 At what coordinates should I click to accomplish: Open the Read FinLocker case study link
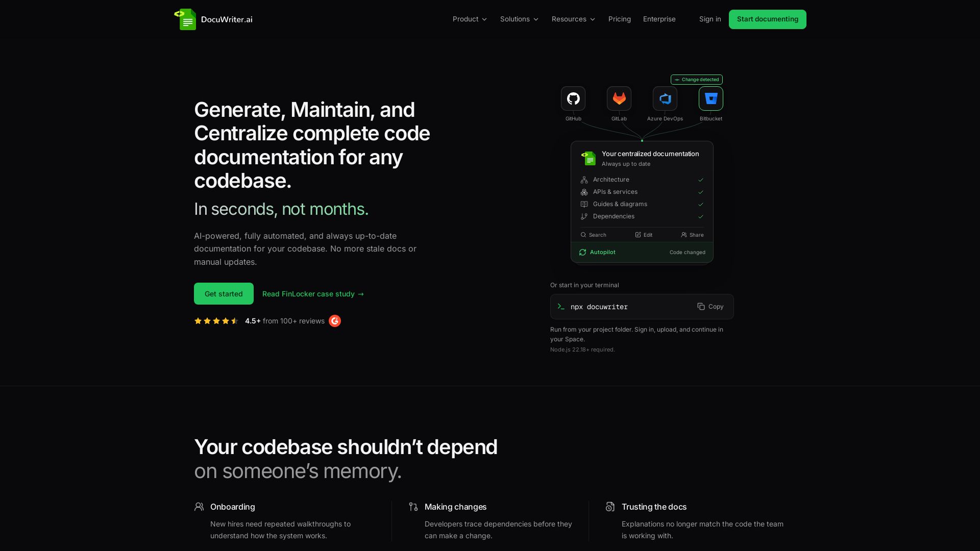coord(313,294)
